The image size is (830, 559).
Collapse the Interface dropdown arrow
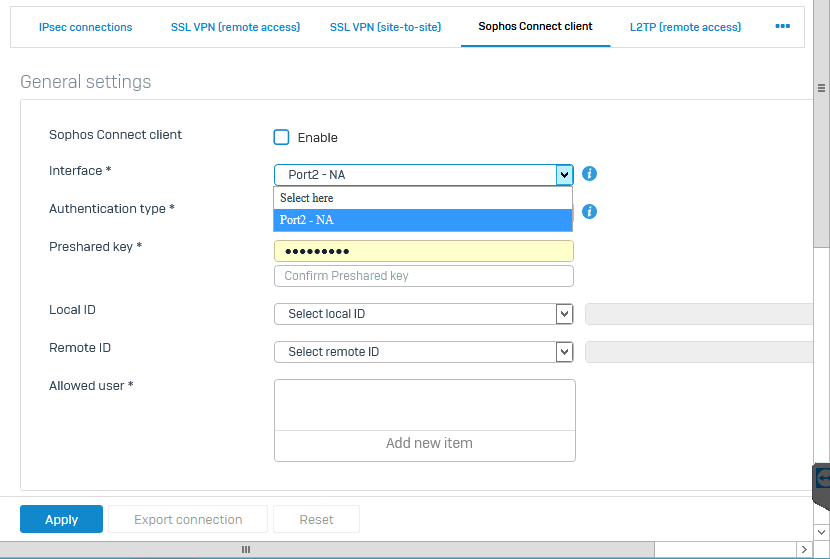(x=564, y=175)
